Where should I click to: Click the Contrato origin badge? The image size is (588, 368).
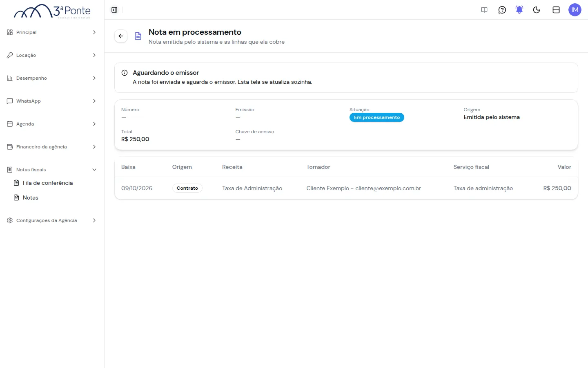tap(187, 188)
